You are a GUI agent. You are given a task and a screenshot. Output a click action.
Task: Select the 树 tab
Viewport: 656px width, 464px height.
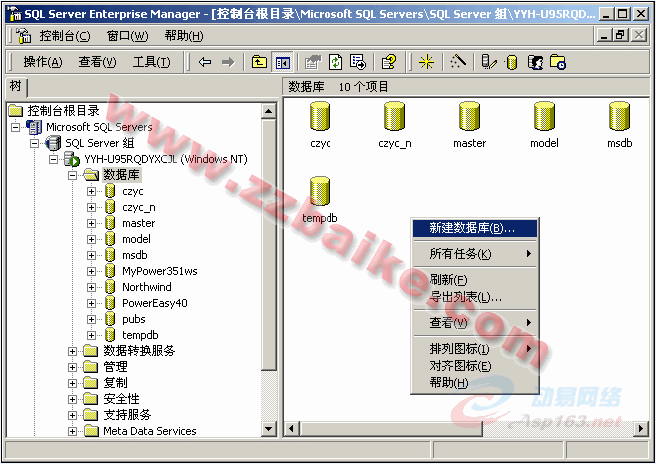point(16,87)
